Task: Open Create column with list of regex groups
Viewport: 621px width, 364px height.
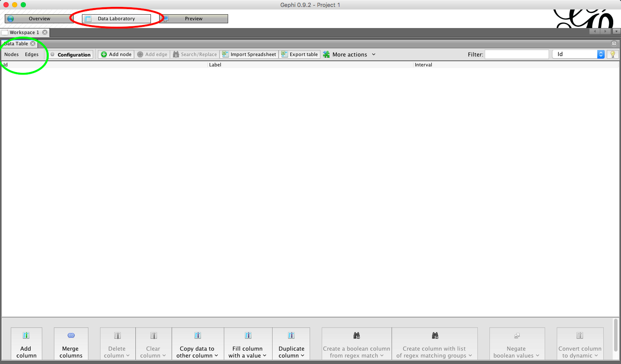Action: point(435,344)
